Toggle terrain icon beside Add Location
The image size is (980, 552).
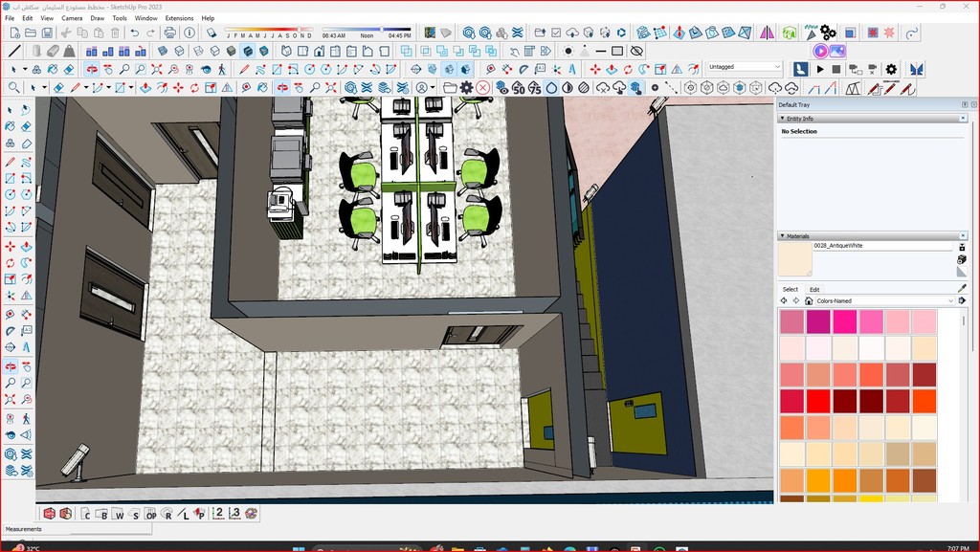[x=446, y=33]
